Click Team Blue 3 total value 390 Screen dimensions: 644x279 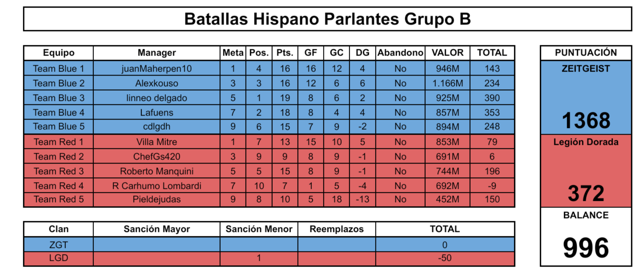click(492, 98)
